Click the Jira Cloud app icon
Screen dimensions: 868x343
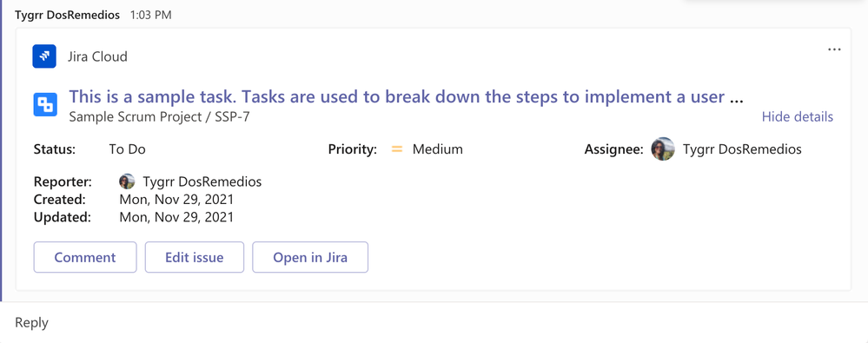click(x=44, y=56)
